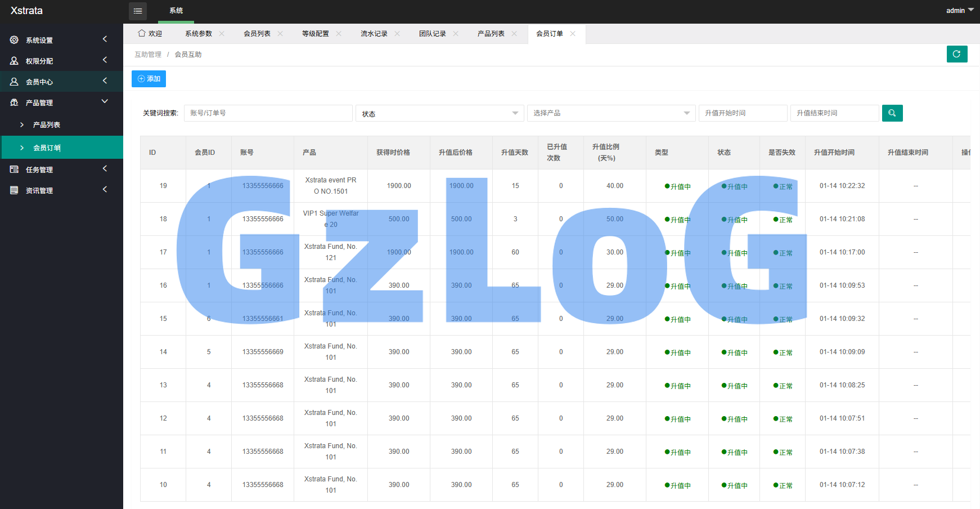Click the blue 添加 button
This screenshot has height=509, width=980.
coord(149,79)
